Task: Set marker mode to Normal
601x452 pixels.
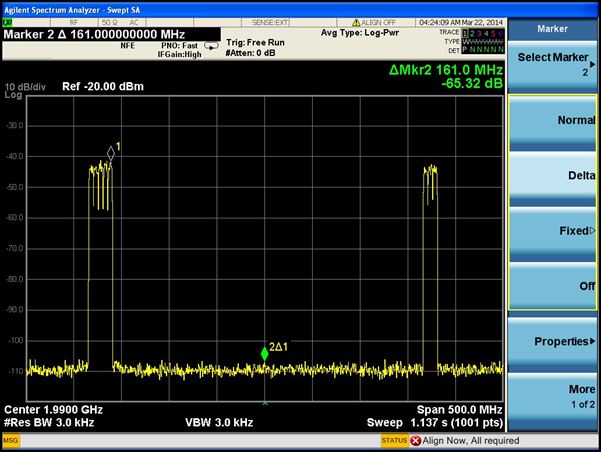Action: 553,122
